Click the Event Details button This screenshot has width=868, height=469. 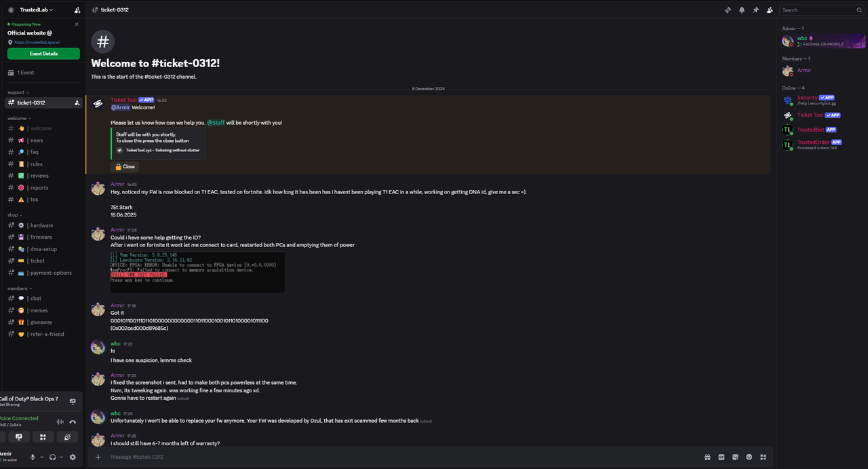(x=43, y=54)
